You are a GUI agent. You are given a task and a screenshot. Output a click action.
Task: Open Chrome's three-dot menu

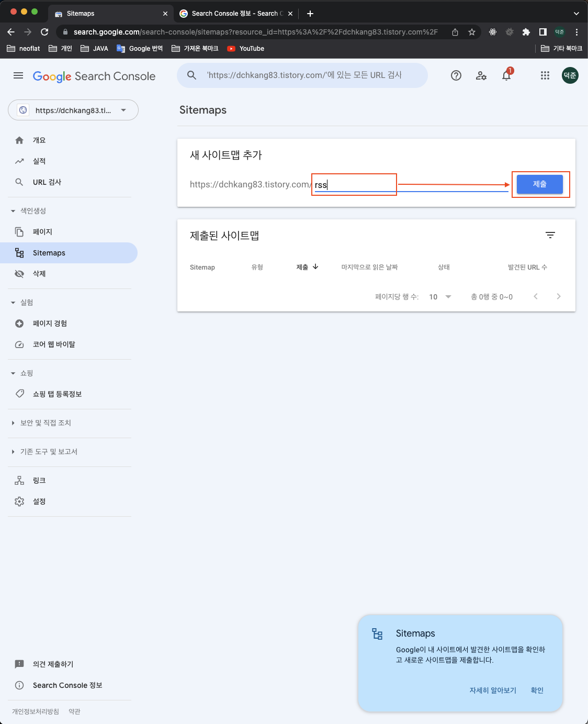576,32
